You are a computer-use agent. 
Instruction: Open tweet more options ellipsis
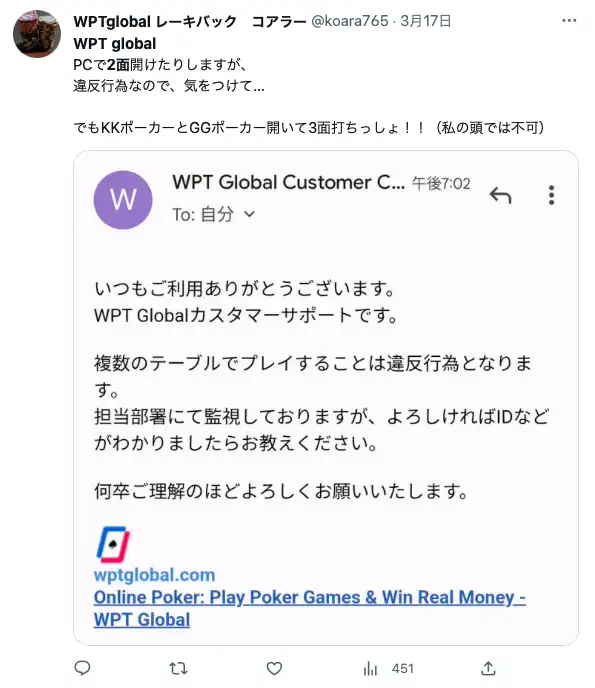pos(569,21)
